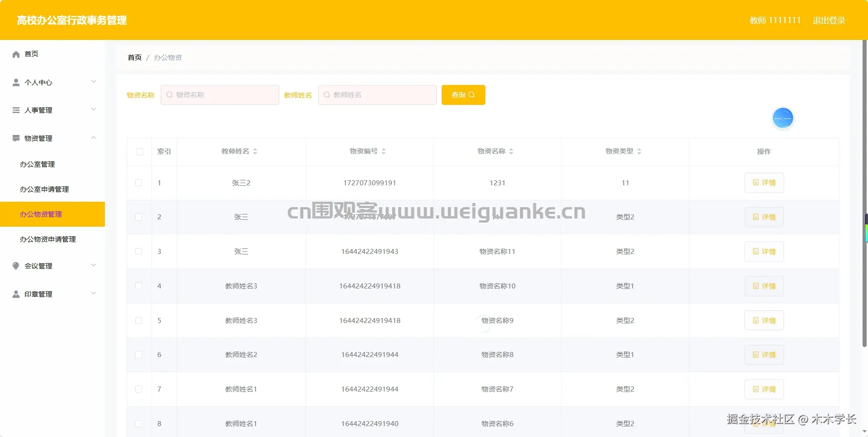Check the row with 物资名称8
Screen dimensions: 868x437
[139, 355]
